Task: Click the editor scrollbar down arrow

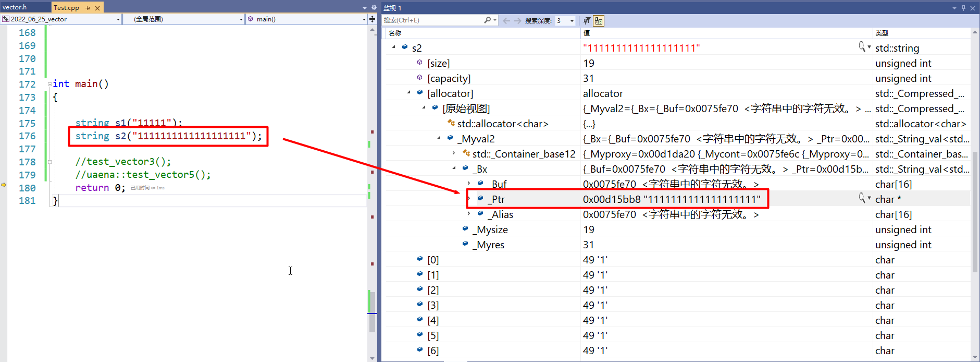Action: pos(372,358)
